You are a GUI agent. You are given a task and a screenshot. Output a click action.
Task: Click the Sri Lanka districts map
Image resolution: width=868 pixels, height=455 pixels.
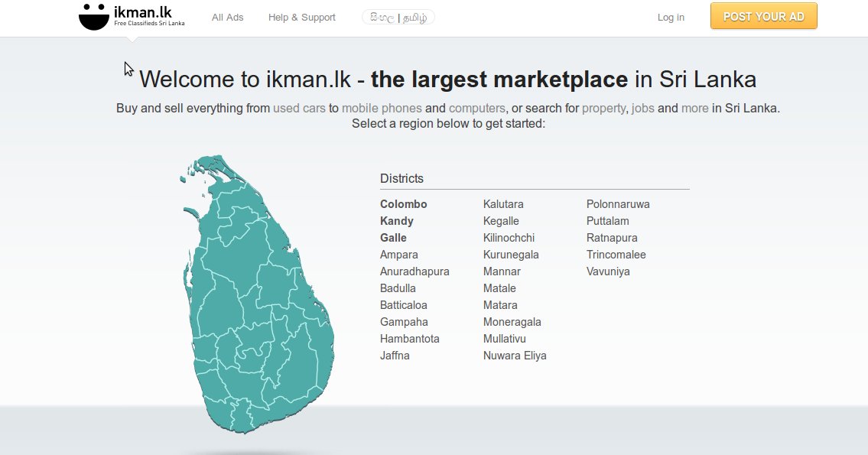point(258,294)
